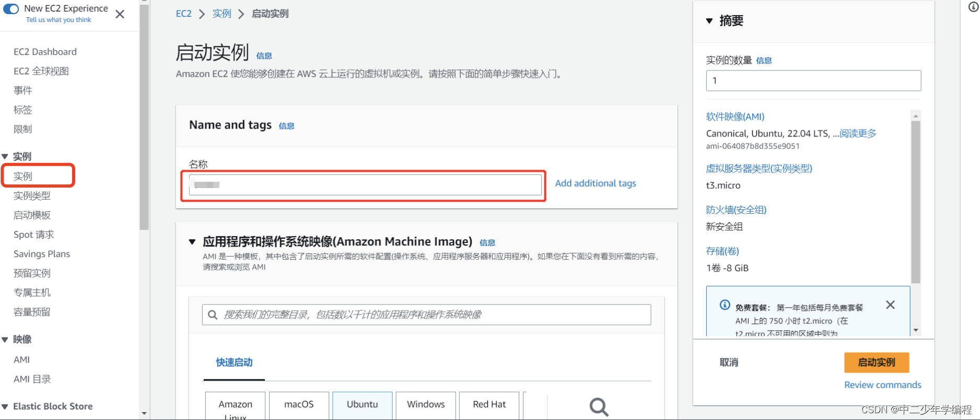Switch to the 快速启动 tab
Image resolution: width=980 pixels, height=420 pixels.
[x=234, y=363]
